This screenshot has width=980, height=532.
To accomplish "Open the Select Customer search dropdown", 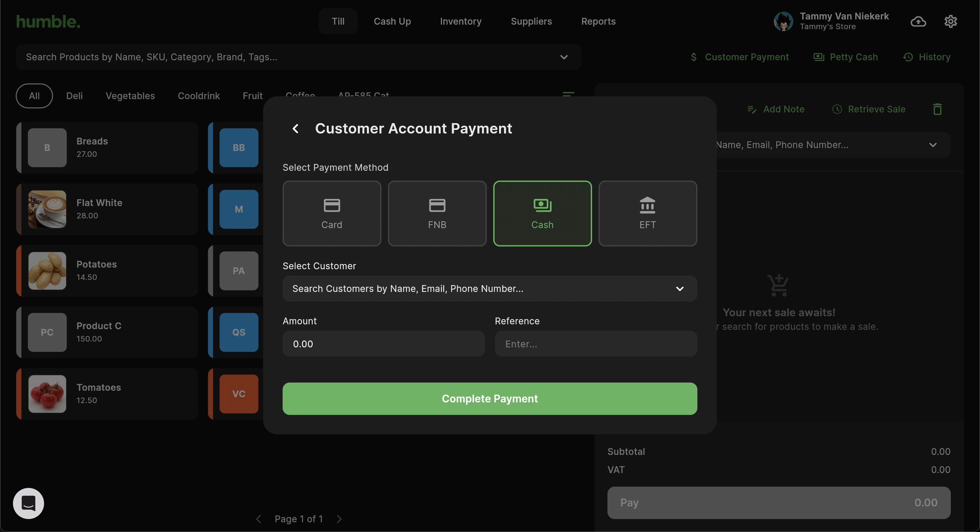I will (490, 289).
